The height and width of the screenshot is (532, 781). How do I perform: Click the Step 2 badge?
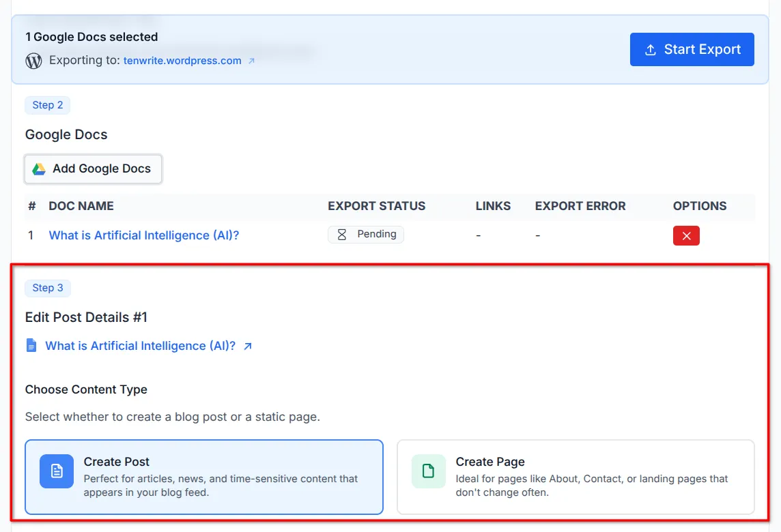pyautogui.click(x=47, y=104)
